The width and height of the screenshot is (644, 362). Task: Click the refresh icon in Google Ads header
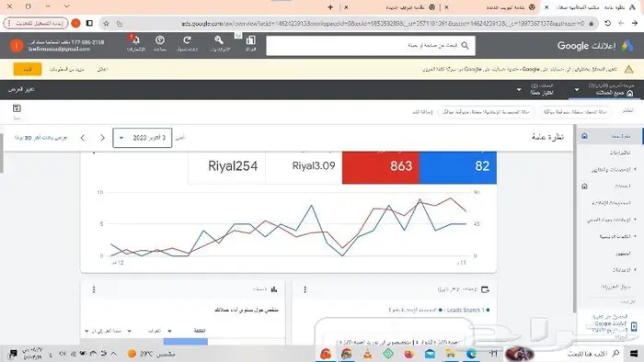click(187, 40)
